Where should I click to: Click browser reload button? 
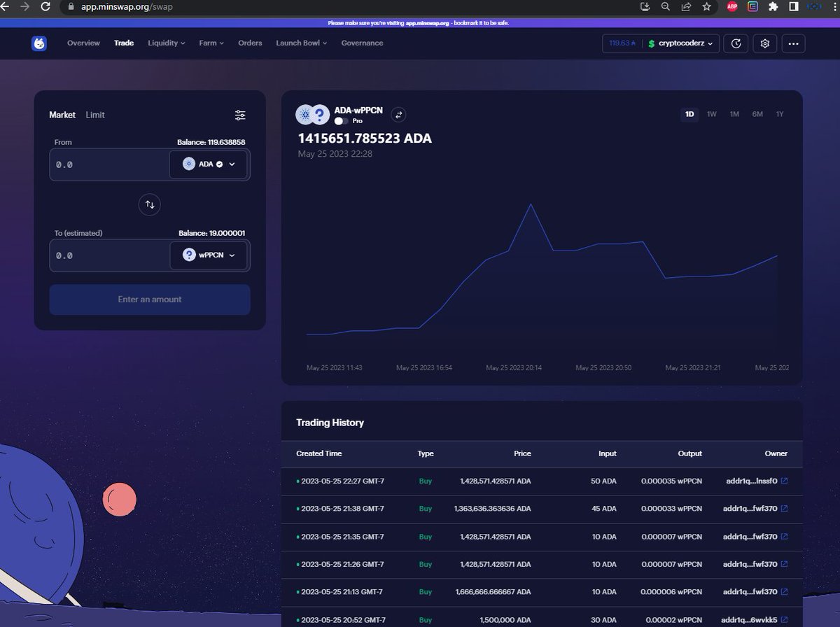tap(45, 7)
